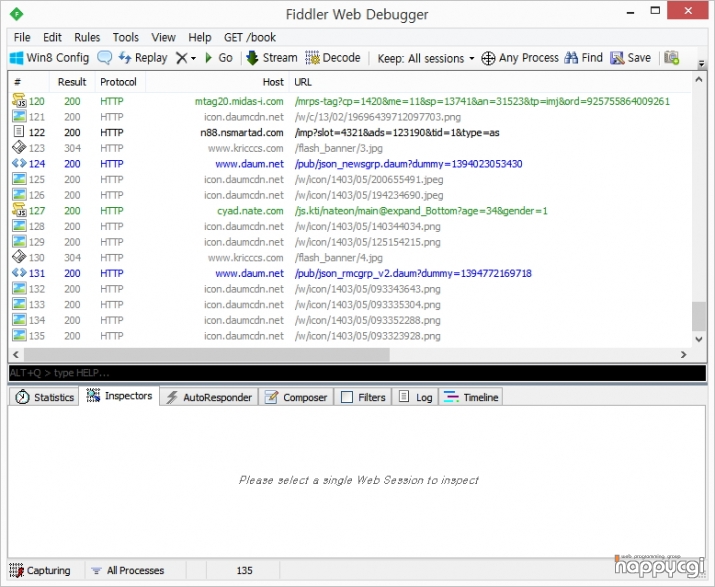
Task: Select session 130 cached icon
Action: click(x=19, y=257)
